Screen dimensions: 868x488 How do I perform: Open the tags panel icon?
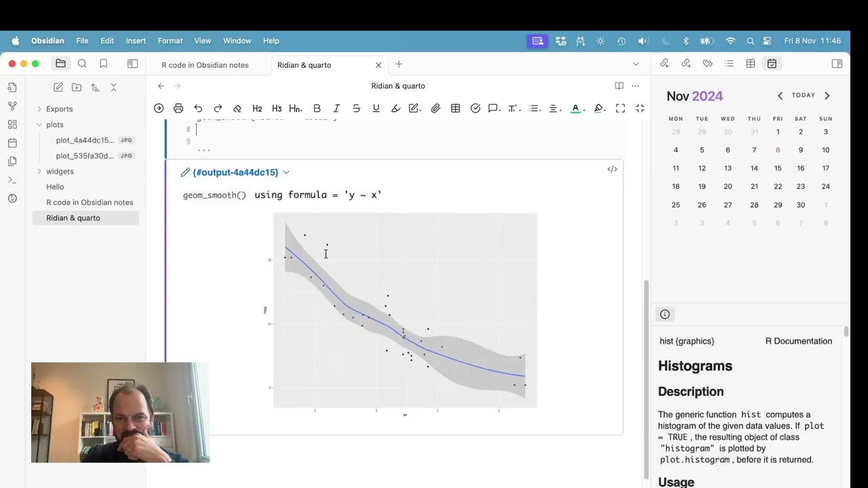(707, 64)
